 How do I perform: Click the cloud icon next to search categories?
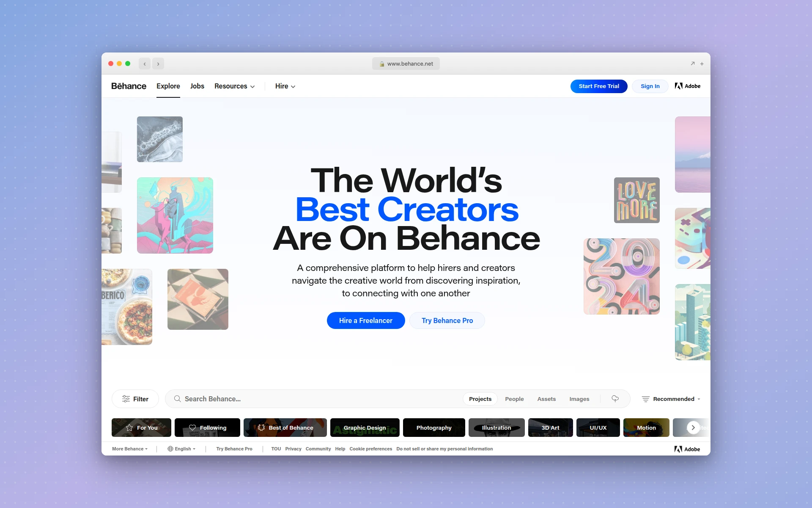coord(615,399)
